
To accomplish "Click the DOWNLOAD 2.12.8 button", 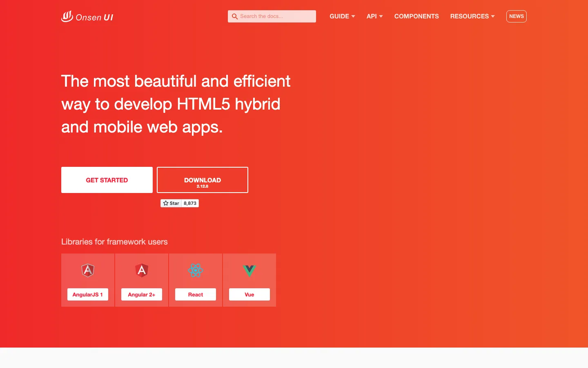I will pyautogui.click(x=203, y=180).
